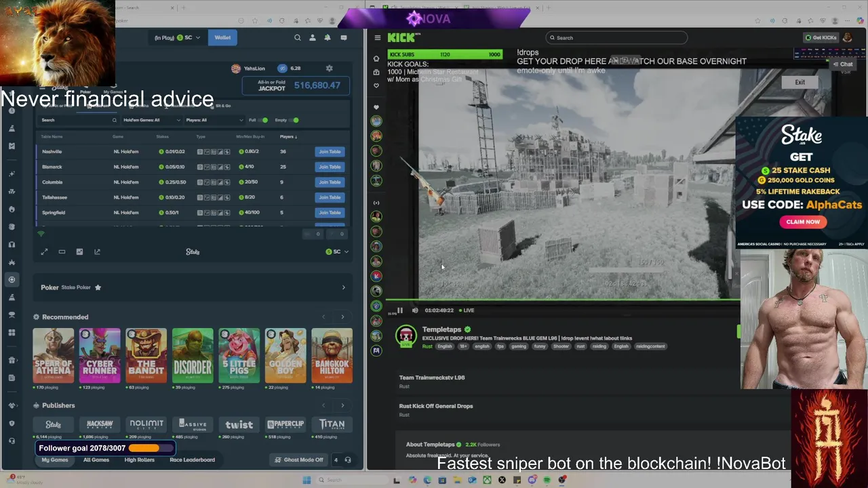Open live stats chart icon in poker widget
868x488 pixels.
79,252
